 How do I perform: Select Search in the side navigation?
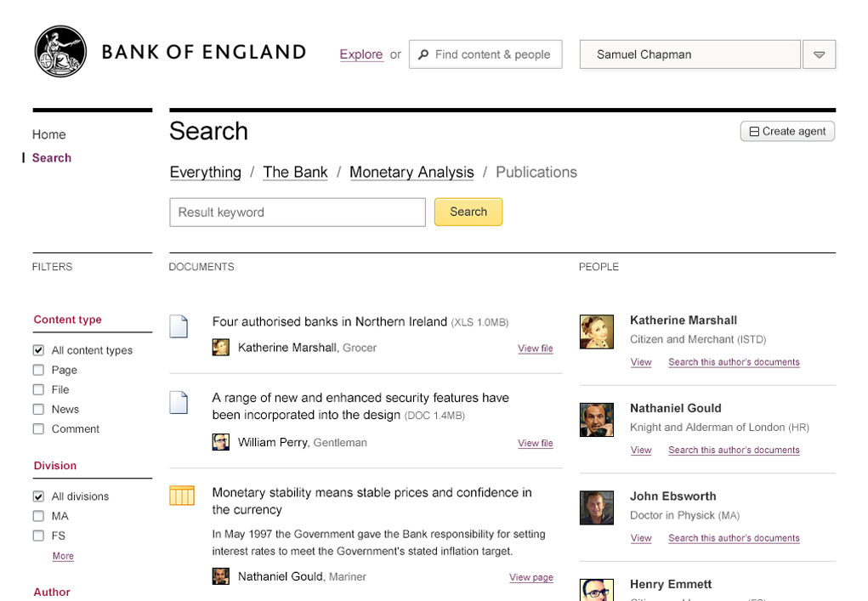[x=52, y=158]
